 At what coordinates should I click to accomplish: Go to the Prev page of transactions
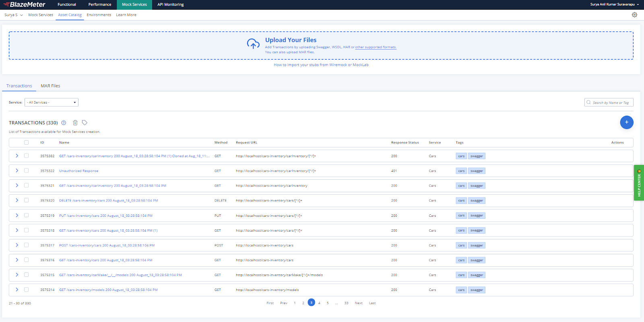click(284, 303)
